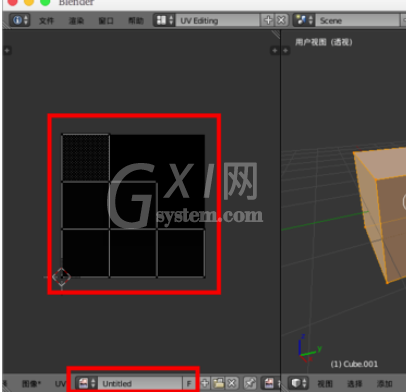Image resolution: width=406 pixels, height=392 pixels.
Task: Click the (1) Cube.001 object label
Action: [x=354, y=364]
